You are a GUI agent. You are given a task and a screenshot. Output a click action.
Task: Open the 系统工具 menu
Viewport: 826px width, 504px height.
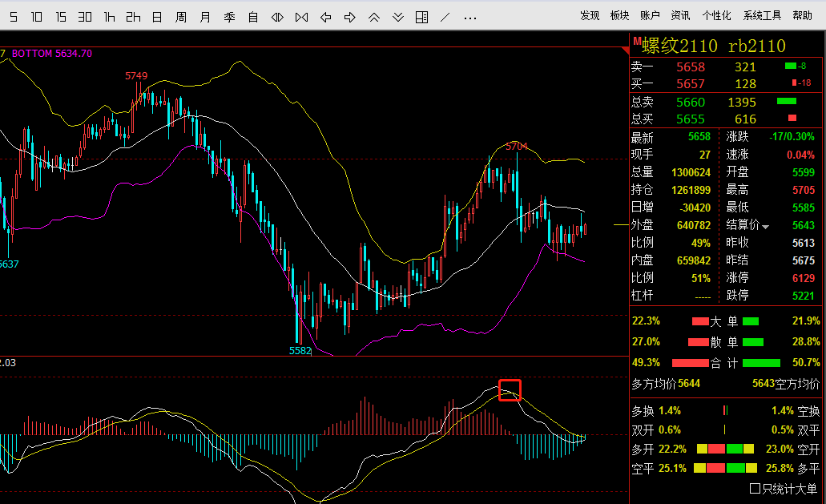762,16
